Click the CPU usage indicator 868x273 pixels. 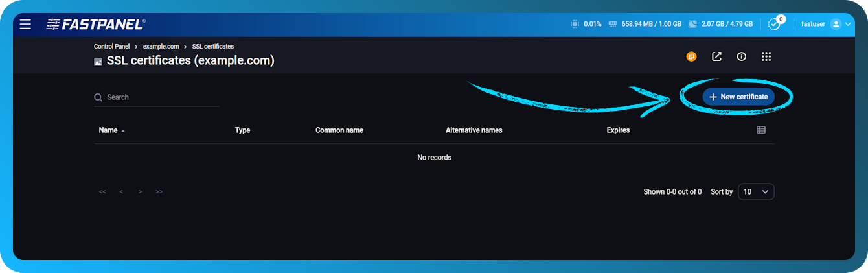tap(586, 24)
